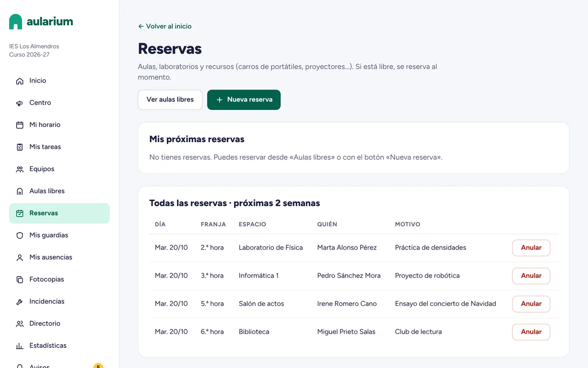Screen dimensions: 588x368
Task: Click the name Irene Romero Cano
Action: (347, 304)
